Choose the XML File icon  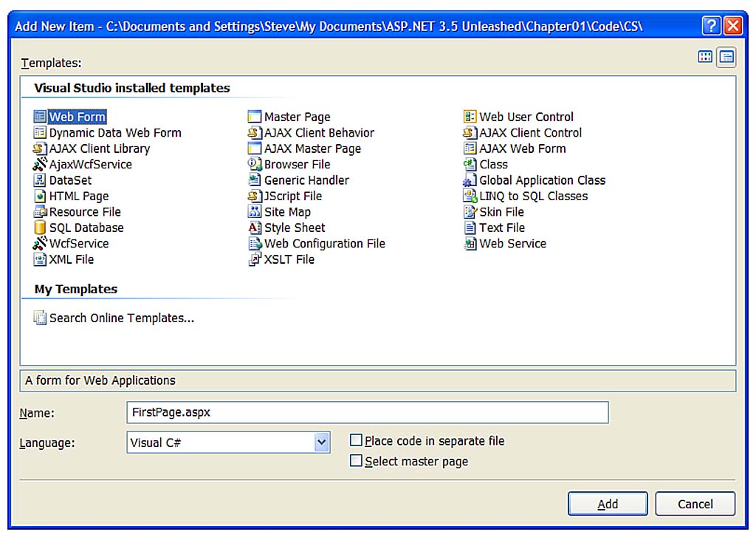tap(40, 259)
